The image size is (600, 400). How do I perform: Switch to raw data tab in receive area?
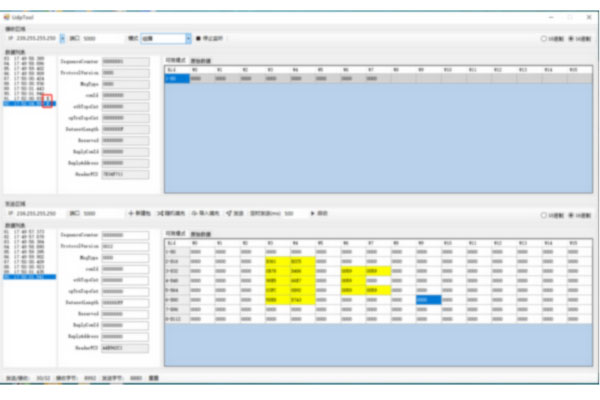[x=201, y=61]
